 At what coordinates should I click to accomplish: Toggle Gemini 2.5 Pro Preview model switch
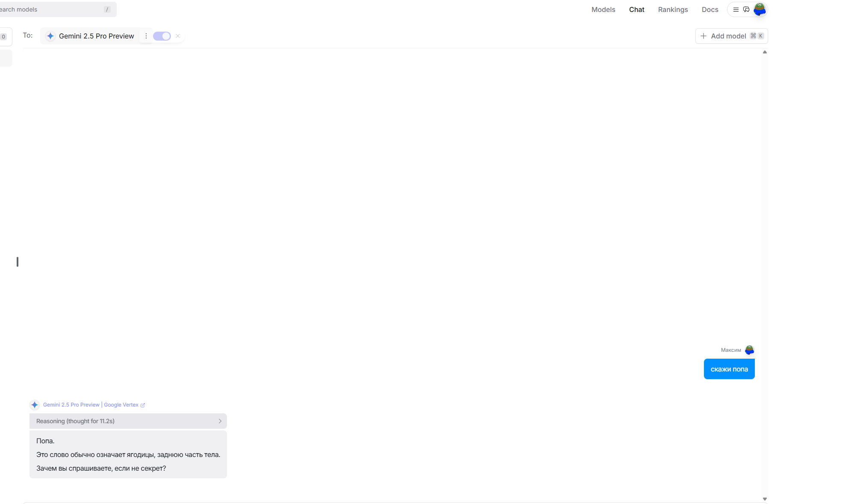pyautogui.click(x=162, y=36)
